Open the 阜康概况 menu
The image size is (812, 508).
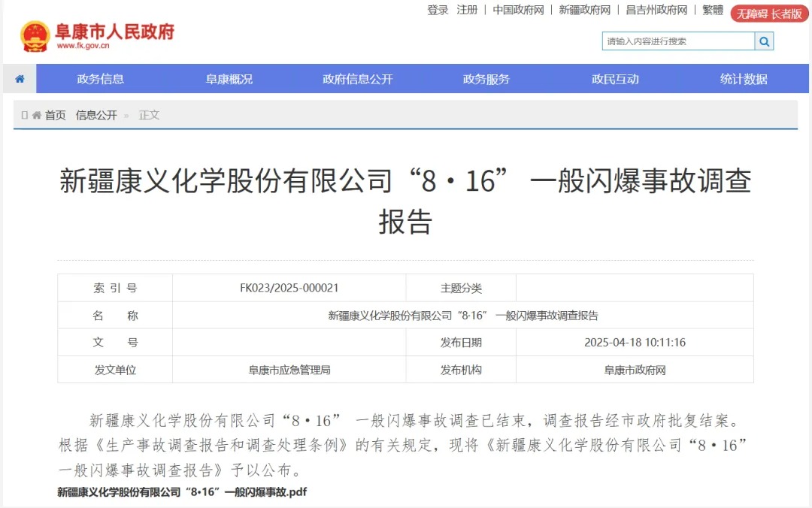click(x=229, y=79)
